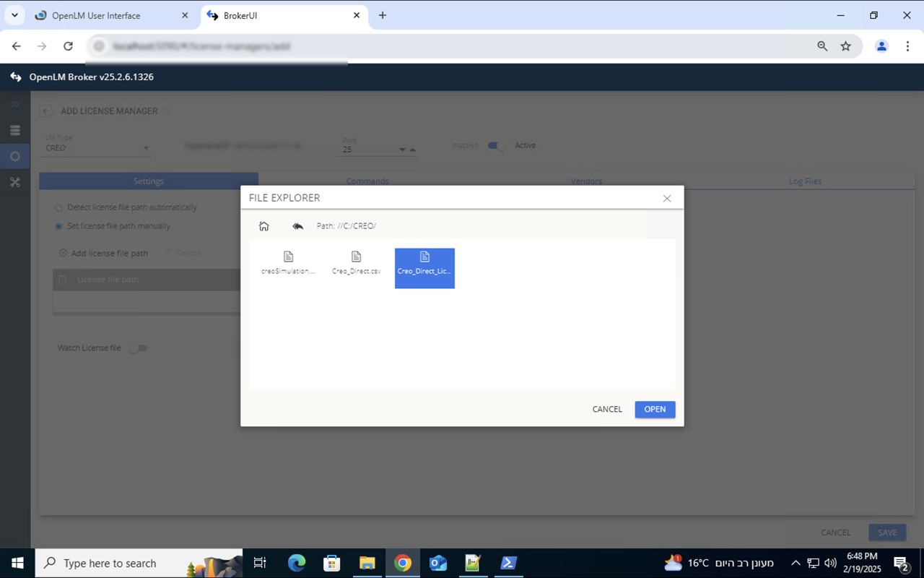Screen dimensions: 924x578
Task: Cancel the File Explorer dialog
Action: (606, 409)
